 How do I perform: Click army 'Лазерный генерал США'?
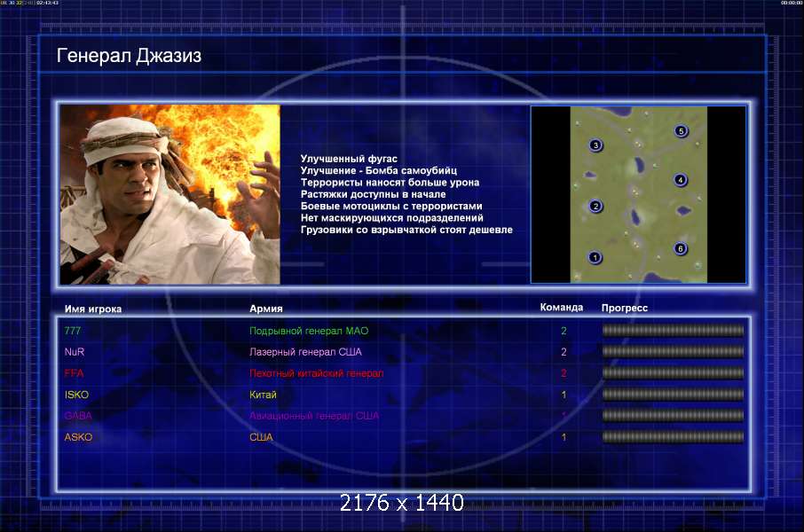point(305,352)
